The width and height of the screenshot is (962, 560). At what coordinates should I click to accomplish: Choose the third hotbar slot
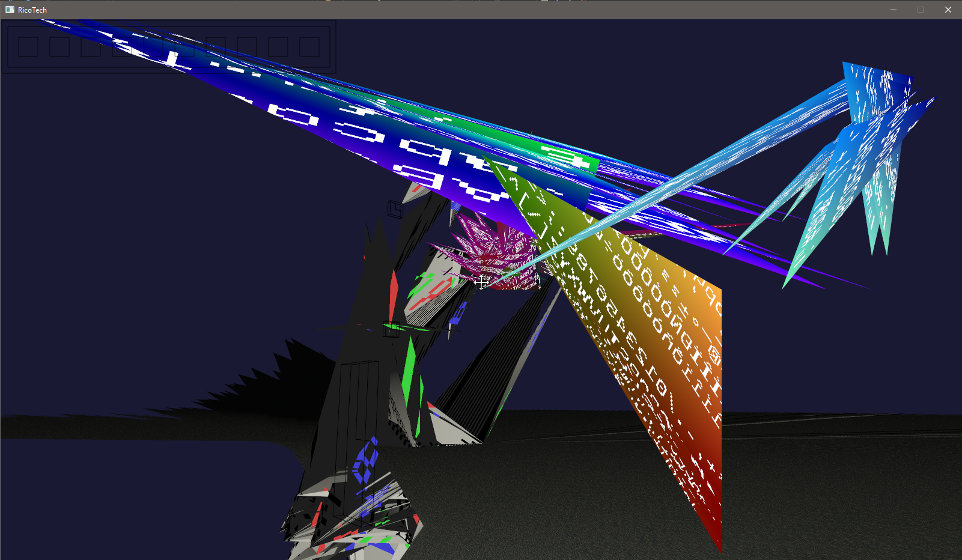point(91,47)
